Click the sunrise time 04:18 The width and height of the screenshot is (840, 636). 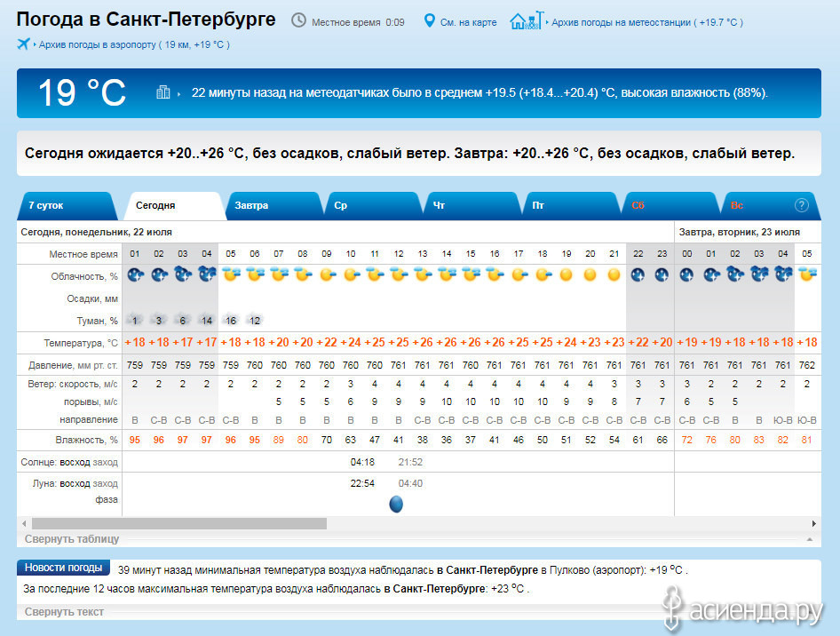[x=362, y=462]
